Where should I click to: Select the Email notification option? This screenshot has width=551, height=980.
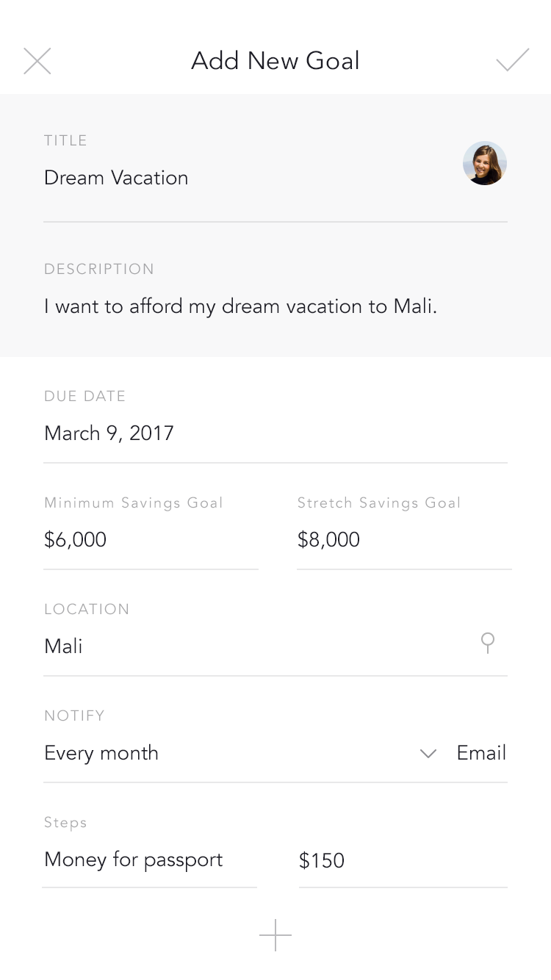click(x=482, y=753)
